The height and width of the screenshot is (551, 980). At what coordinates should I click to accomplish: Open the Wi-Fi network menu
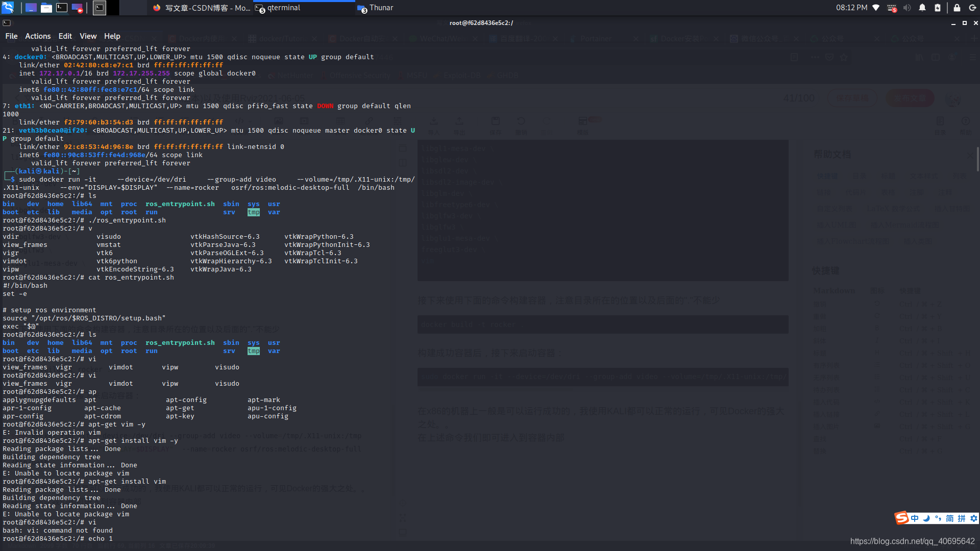[x=876, y=8]
